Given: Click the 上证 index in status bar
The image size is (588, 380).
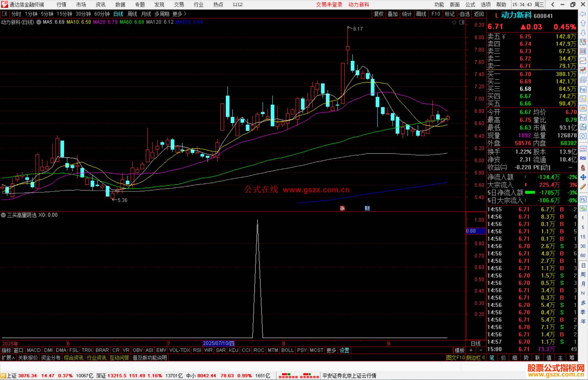Looking at the screenshot, I should coord(12,376).
